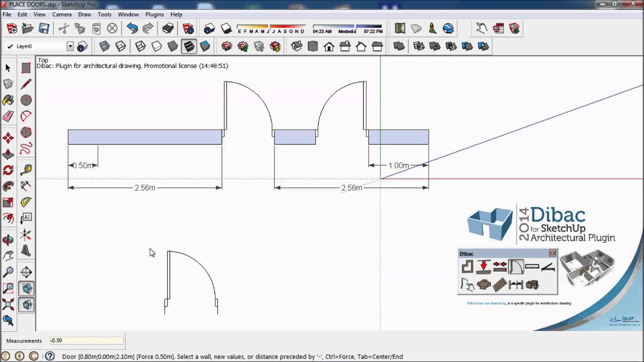Activate the Zoom Extents tool
Viewport: 644px width, 362px height.
click(x=8, y=304)
